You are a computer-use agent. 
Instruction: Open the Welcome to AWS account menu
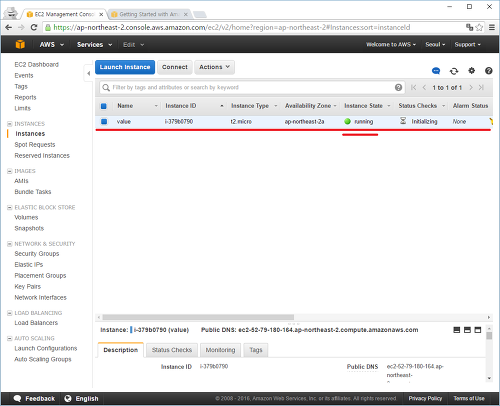pyautogui.click(x=391, y=44)
